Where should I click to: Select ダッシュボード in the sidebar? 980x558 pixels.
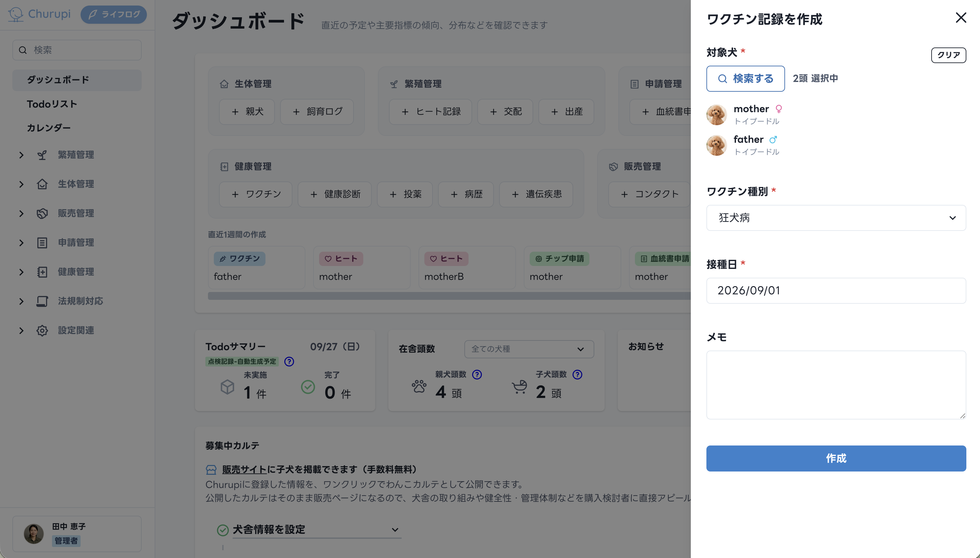[77, 80]
